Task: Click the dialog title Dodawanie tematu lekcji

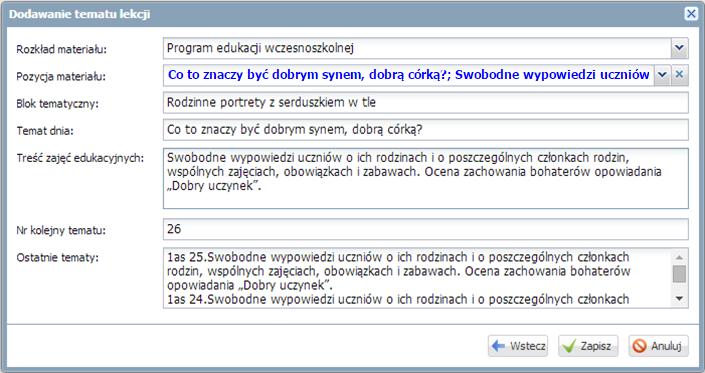Action: click(x=80, y=14)
